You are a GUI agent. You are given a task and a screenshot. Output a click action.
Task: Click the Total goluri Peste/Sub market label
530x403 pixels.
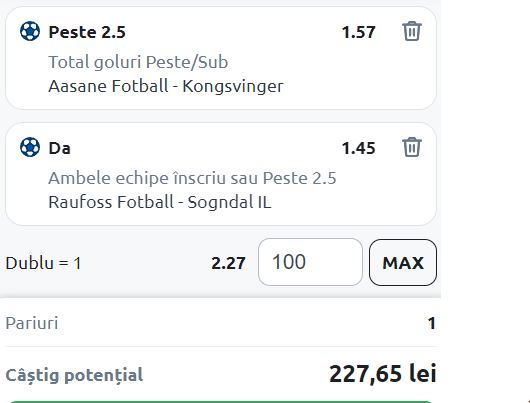138,62
